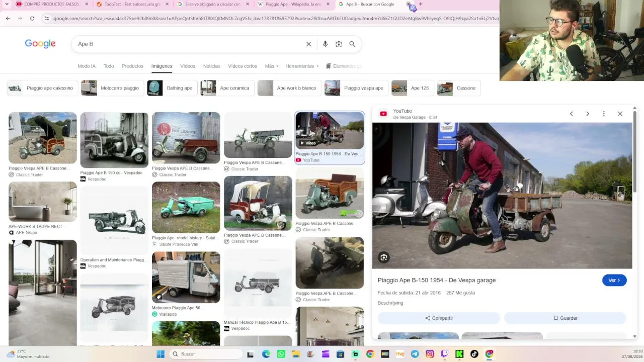Expand the Más dropdown
The image size is (644, 362).
(272, 66)
